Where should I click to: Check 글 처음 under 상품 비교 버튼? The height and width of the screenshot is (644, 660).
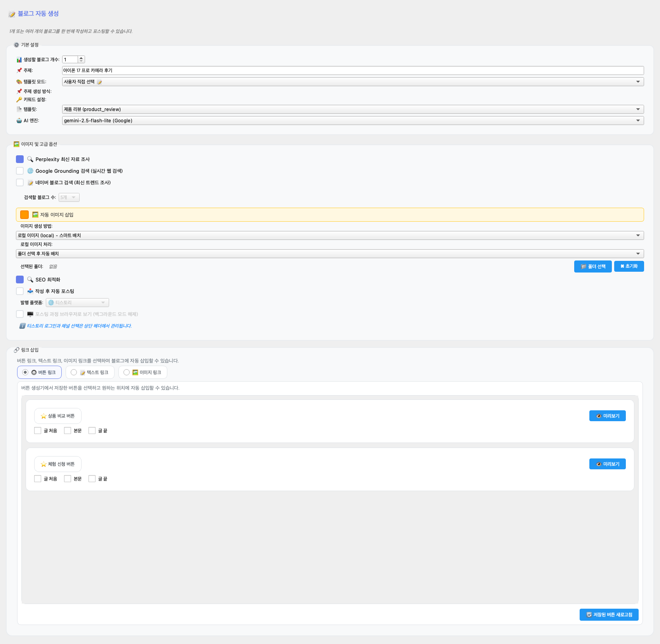coord(38,430)
